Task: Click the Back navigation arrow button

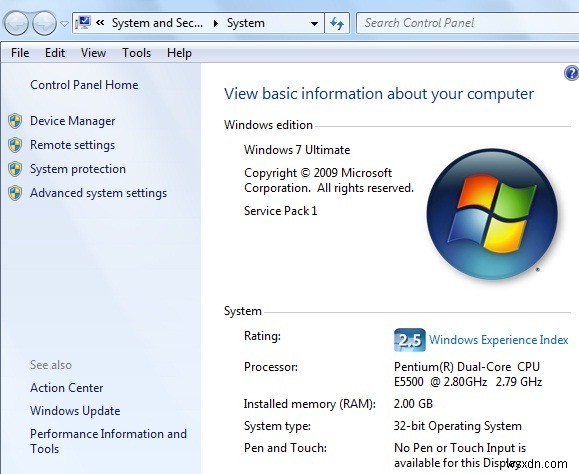Action: click(16, 23)
